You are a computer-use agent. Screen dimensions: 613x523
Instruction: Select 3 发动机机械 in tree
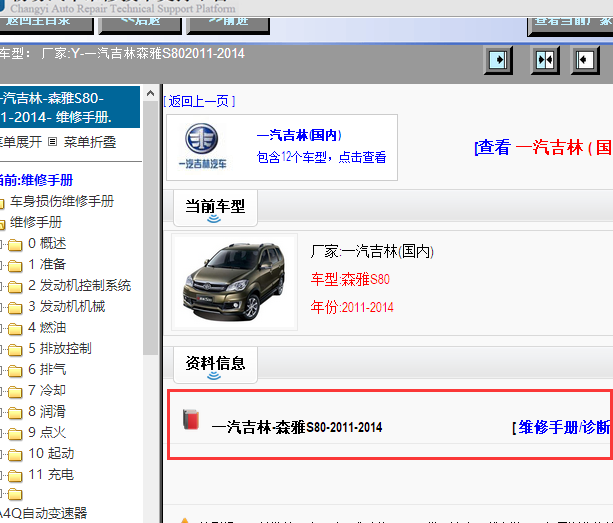click(66, 306)
